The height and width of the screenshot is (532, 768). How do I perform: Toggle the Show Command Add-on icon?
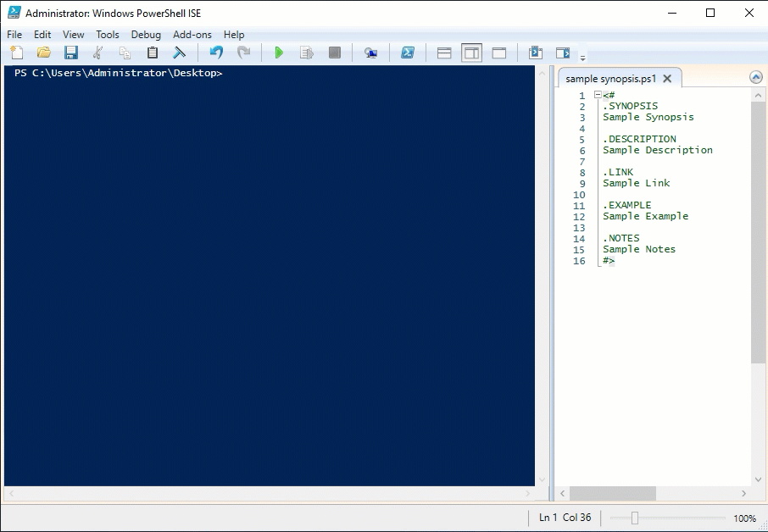(563, 53)
